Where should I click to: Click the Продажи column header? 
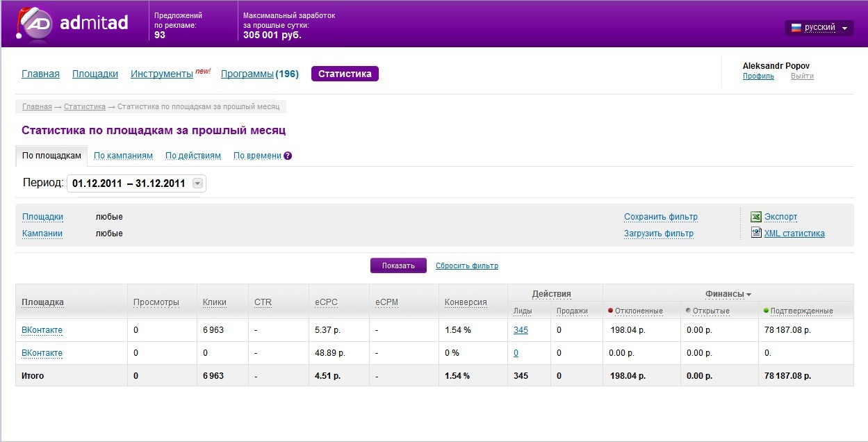tap(572, 311)
